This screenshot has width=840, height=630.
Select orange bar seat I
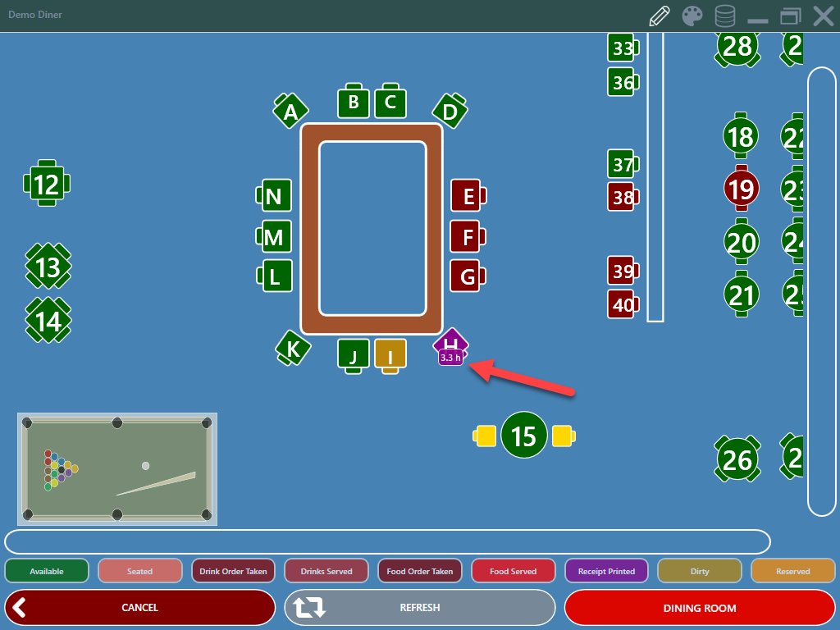click(x=390, y=354)
